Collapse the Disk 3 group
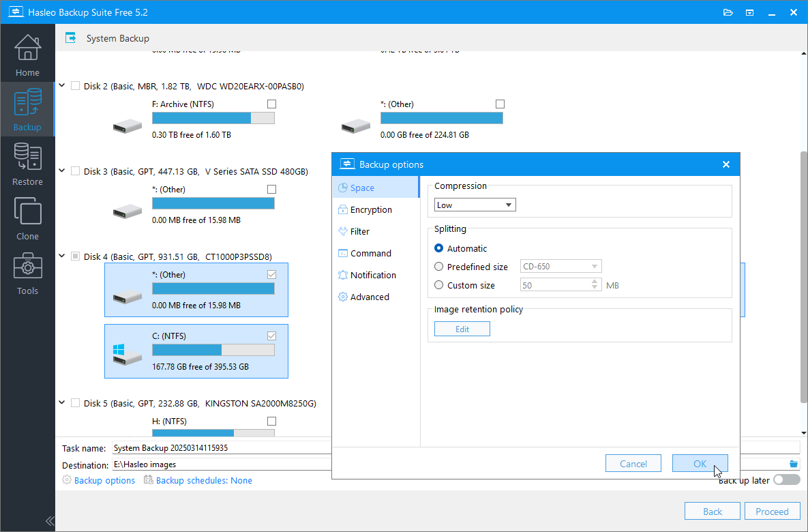The width and height of the screenshot is (808, 532). 62,171
